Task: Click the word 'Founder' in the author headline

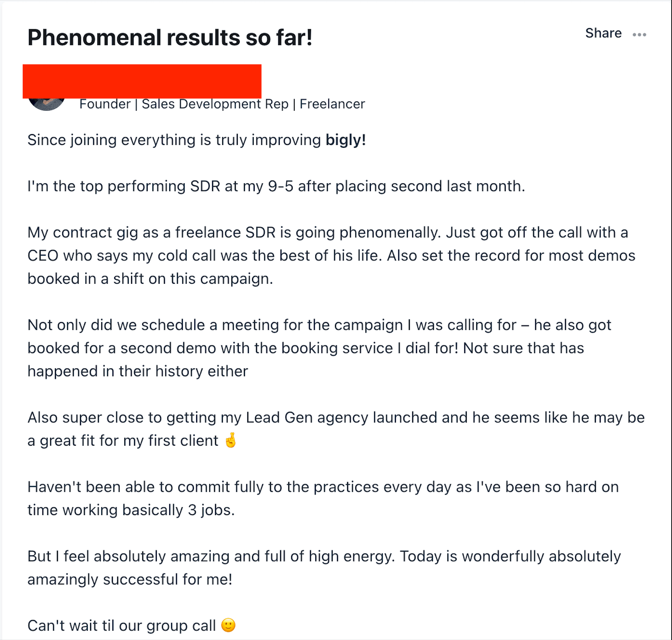Action: coord(105,104)
